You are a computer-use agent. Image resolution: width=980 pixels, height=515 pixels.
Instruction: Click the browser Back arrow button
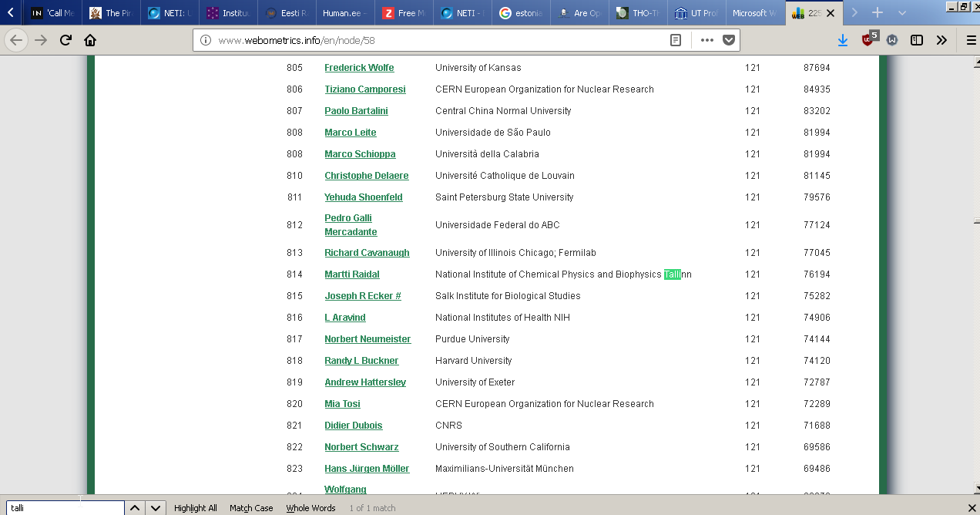pyautogui.click(x=17, y=40)
